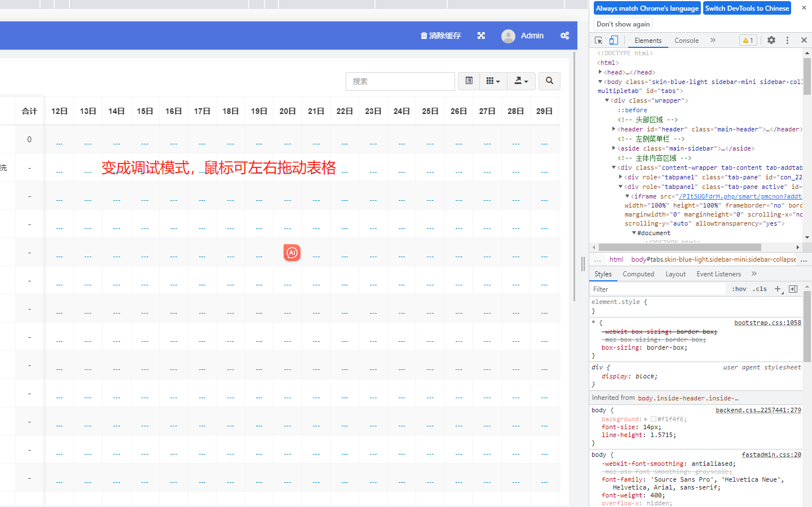The height and width of the screenshot is (507, 812).
Task: Click the 12日 column header
Action: 59,111
